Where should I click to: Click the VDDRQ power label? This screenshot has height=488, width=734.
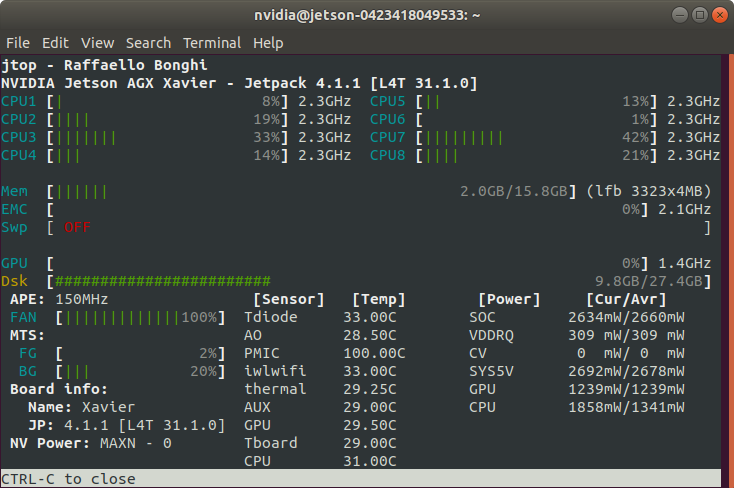coord(491,335)
